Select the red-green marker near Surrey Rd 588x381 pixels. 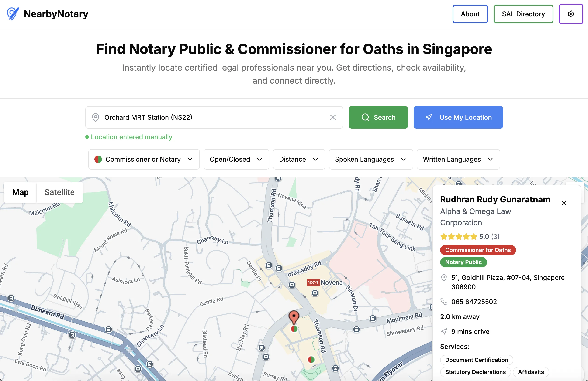[x=311, y=360]
